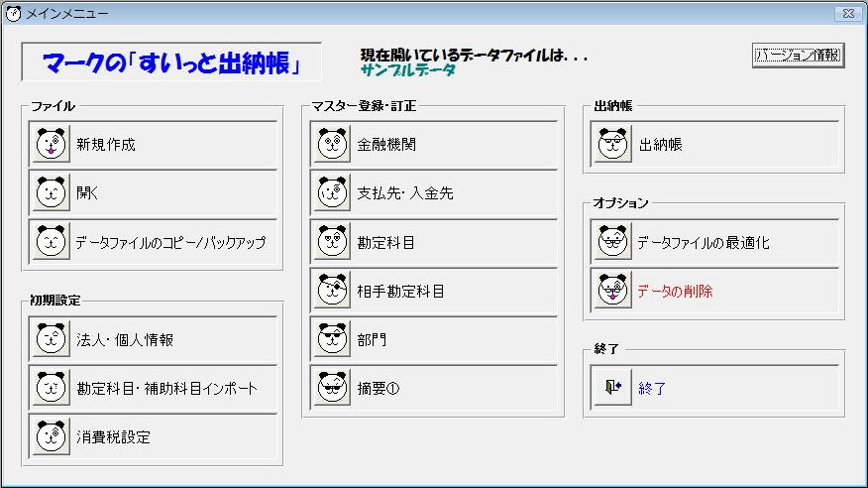Image resolution: width=868 pixels, height=488 pixels.
Task: Click the sunglasses panda icon for 部門
Action: 331,340
